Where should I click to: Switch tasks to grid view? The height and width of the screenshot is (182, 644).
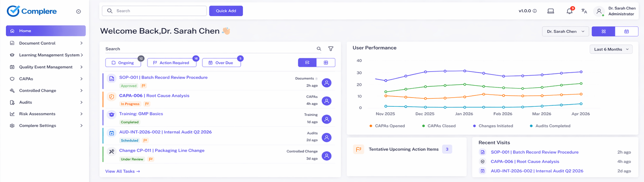coord(326,63)
